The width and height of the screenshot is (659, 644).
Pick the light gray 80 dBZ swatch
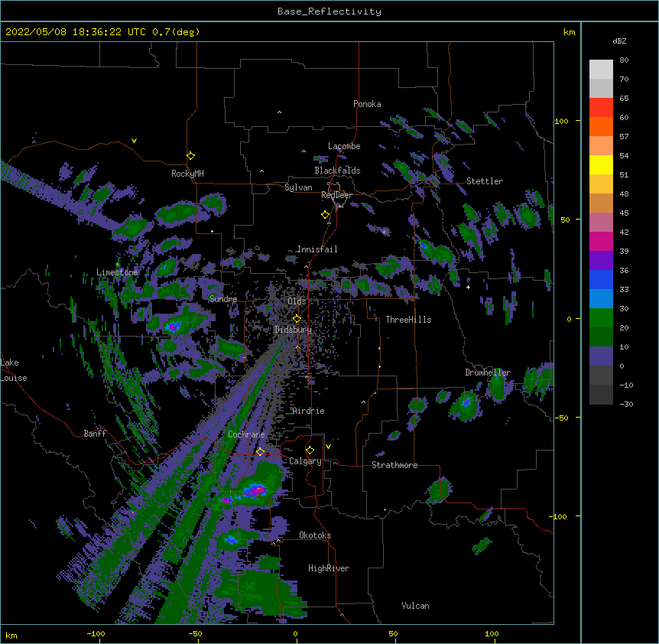(601, 70)
